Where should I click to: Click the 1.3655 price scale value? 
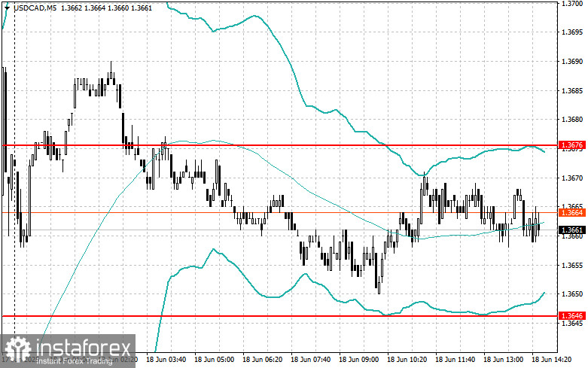click(572, 266)
